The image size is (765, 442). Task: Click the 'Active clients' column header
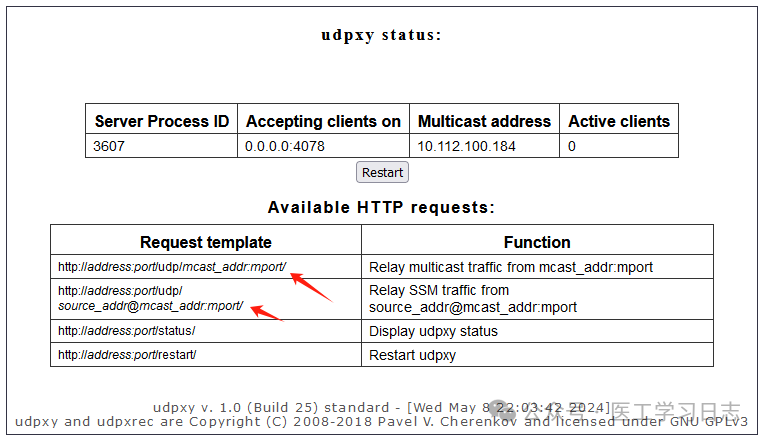tap(619, 121)
